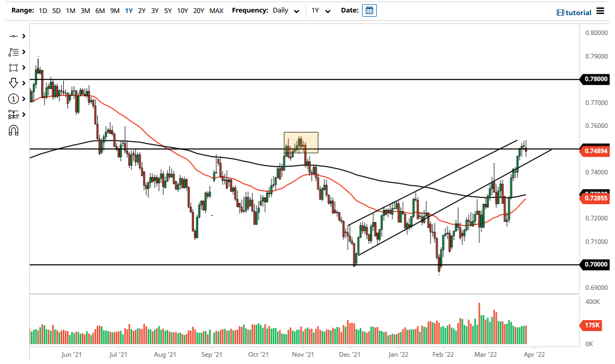Screen dimensions: 615x364
Task: Open the Frequency dropdown showing Daily
Action: 285,10
